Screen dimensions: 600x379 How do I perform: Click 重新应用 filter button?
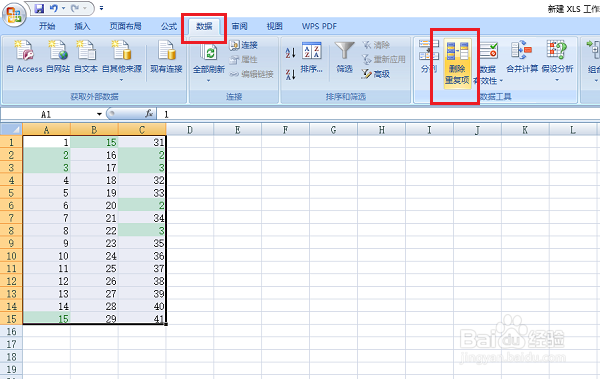[383, 59]
